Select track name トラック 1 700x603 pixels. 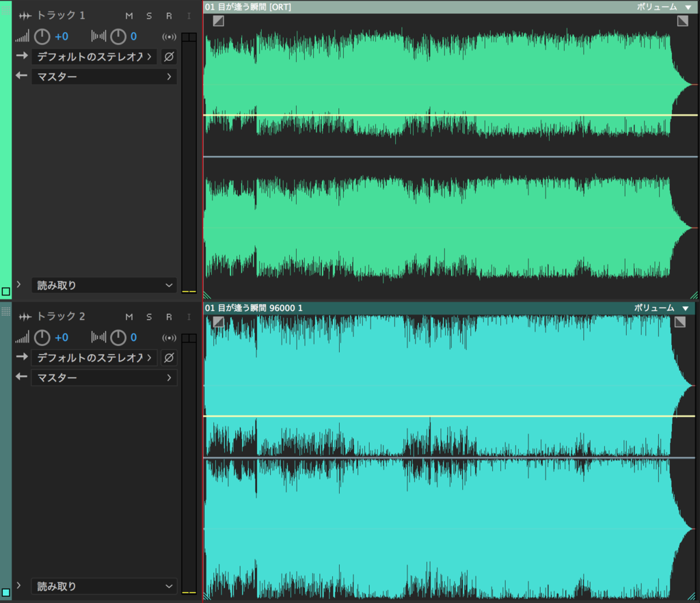point(61,16)
